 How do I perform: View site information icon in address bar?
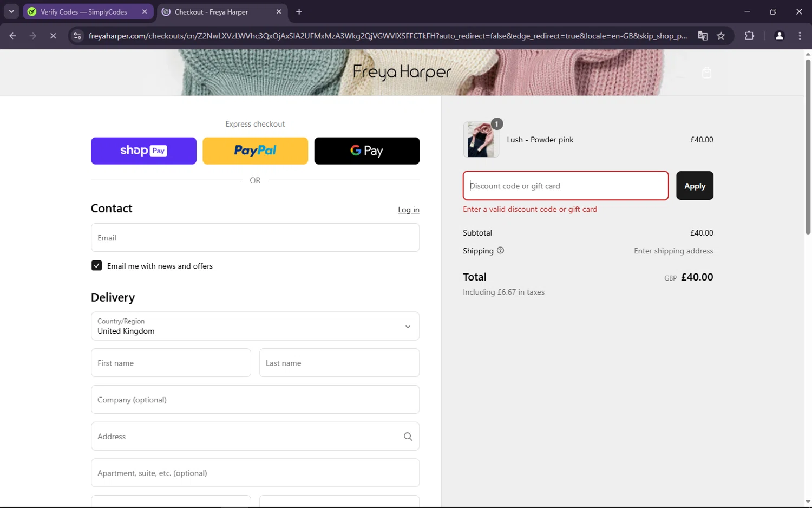(77, 36)
